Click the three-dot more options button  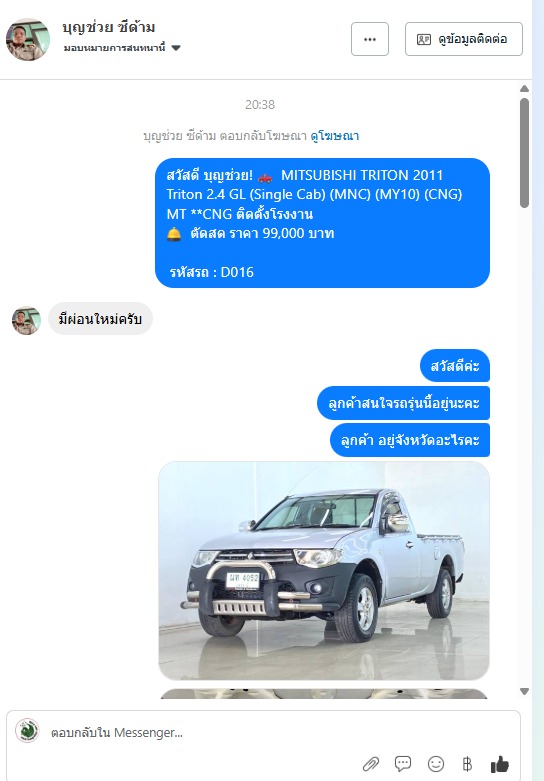[x=370, y=39]
